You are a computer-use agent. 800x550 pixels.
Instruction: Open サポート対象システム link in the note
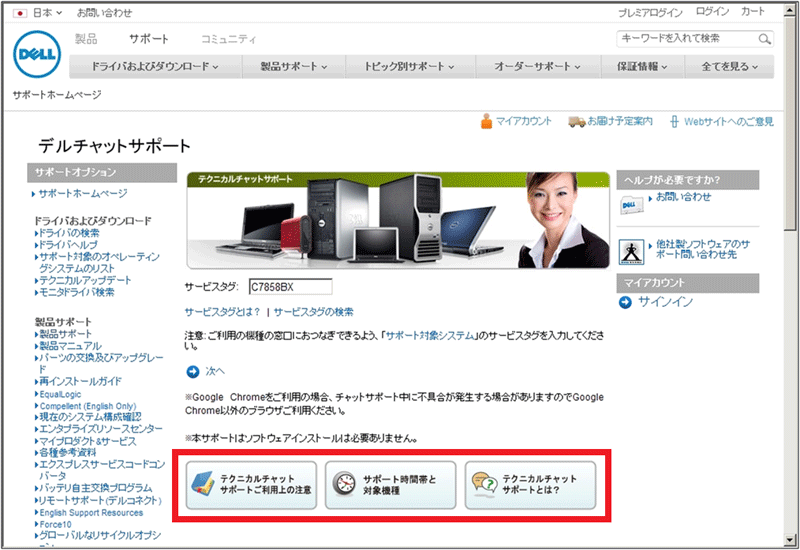(430, 336)
